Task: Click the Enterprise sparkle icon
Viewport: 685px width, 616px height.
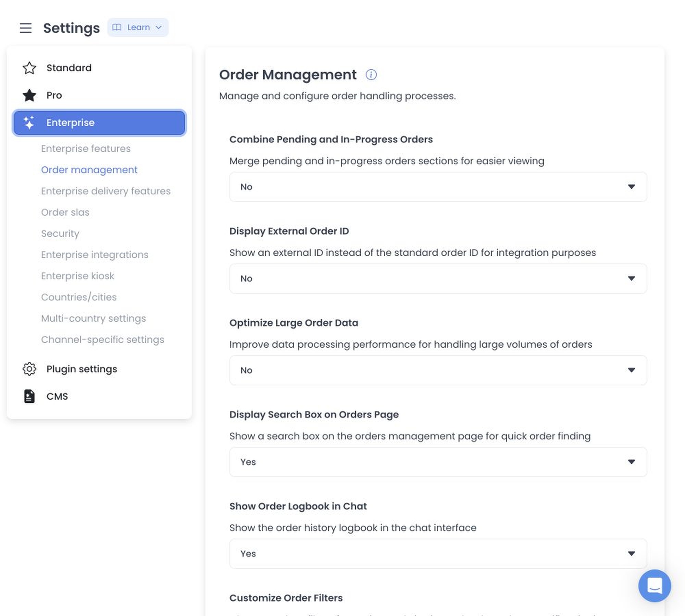Action: pyautogui.click(x=29, y=123)
